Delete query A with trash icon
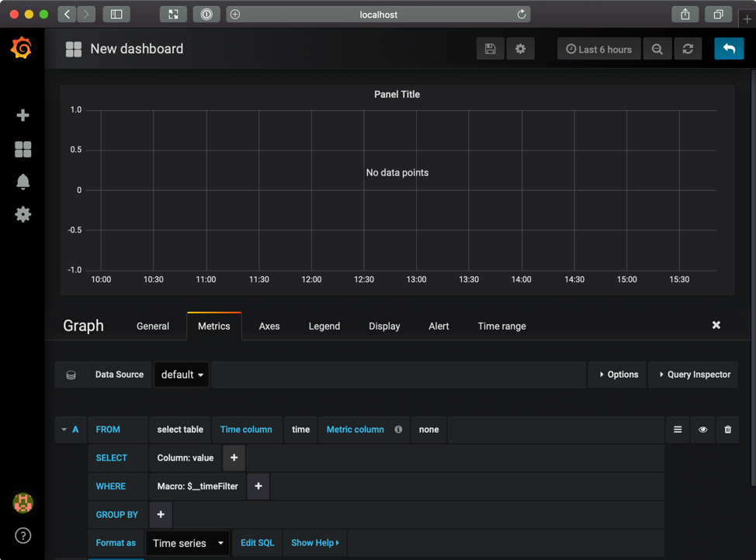756x560 pixels. tap(727, 429)
